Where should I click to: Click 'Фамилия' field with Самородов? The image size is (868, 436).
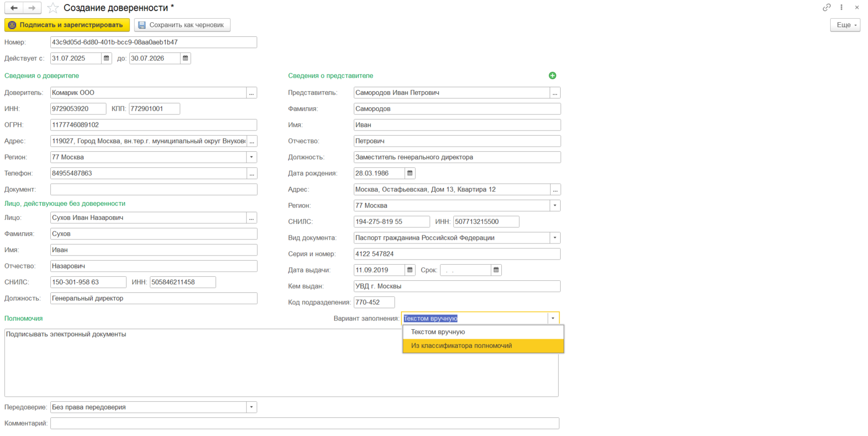coord(457,109)
